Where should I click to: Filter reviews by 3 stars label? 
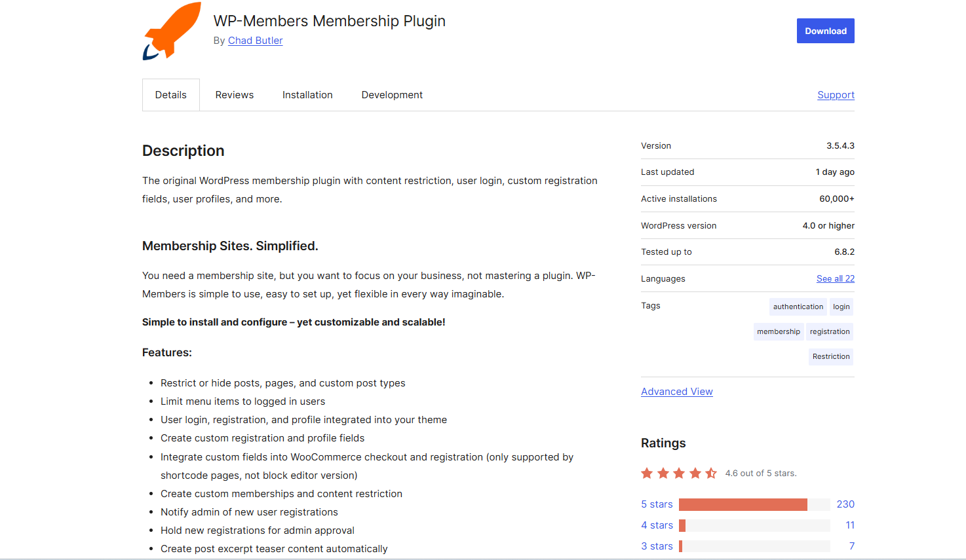tap(657, 546)
